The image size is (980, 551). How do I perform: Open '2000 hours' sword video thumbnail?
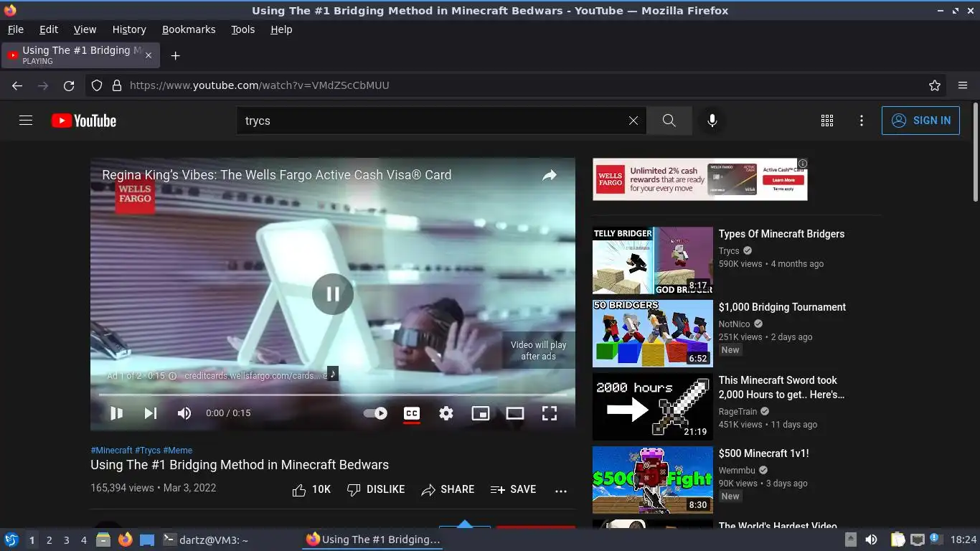(x=653, y=407)
